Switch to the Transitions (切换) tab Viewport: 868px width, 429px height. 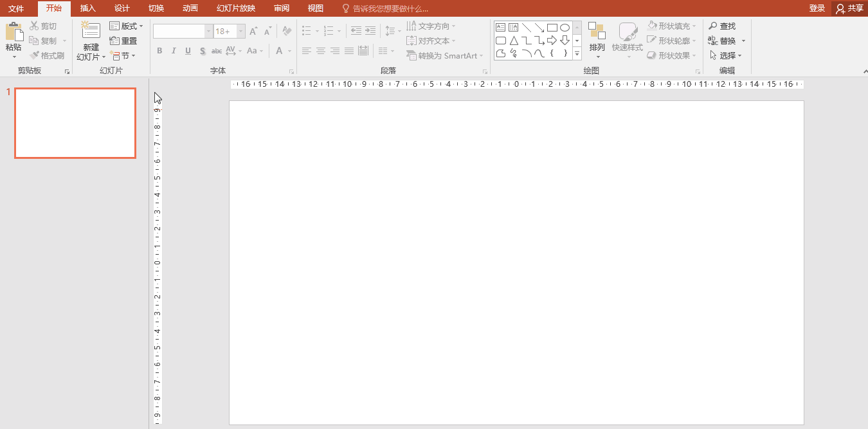click(156, 8)
